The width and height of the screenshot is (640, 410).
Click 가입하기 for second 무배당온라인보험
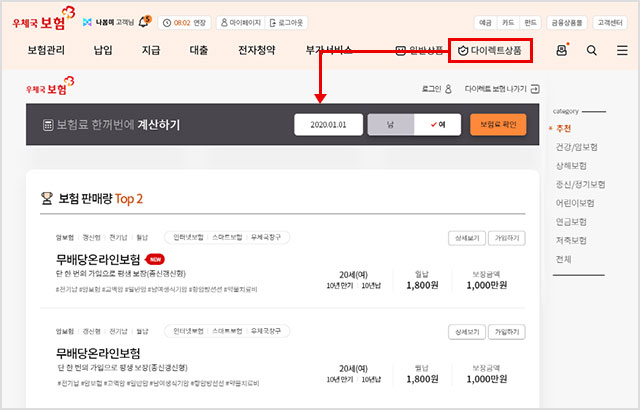click(x=507, y=332)
